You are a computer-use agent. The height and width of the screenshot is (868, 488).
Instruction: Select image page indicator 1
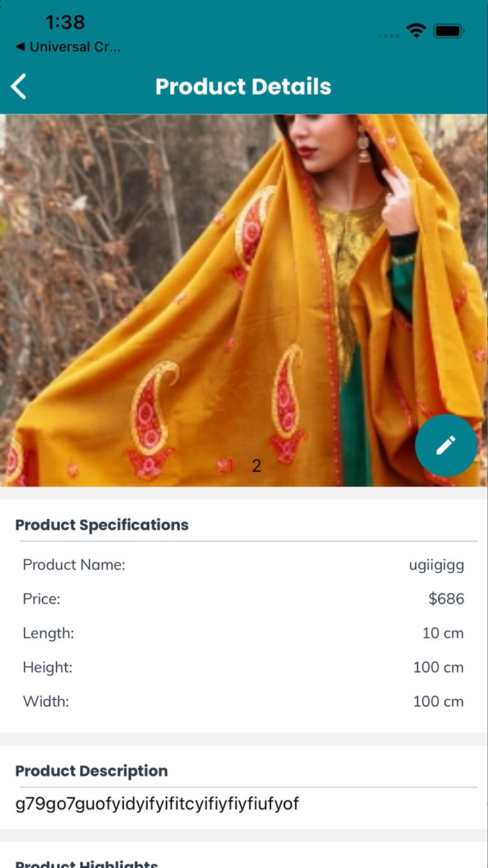pos(229,465)
